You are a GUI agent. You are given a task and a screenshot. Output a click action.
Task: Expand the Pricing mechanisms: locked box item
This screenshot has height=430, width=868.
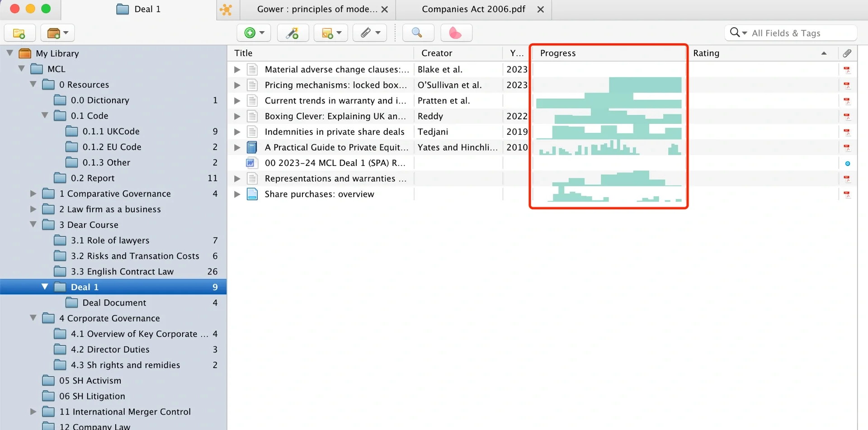pyautogui.click(x=237, y=85)
